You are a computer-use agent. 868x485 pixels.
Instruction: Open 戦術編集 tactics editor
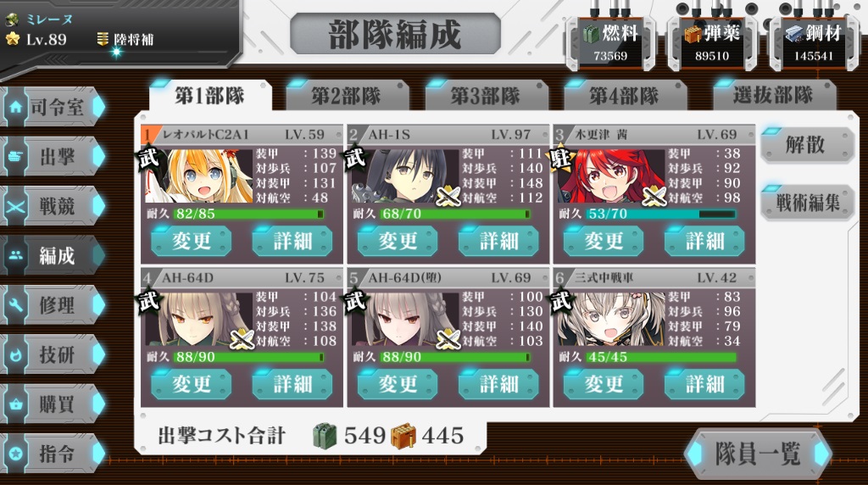click(x=807, y=203)
